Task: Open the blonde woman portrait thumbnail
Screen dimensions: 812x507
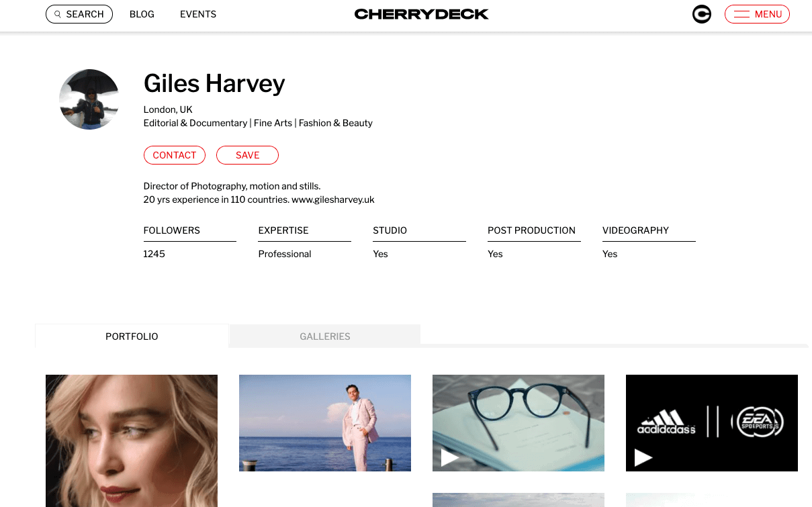Action: [132, 441]
